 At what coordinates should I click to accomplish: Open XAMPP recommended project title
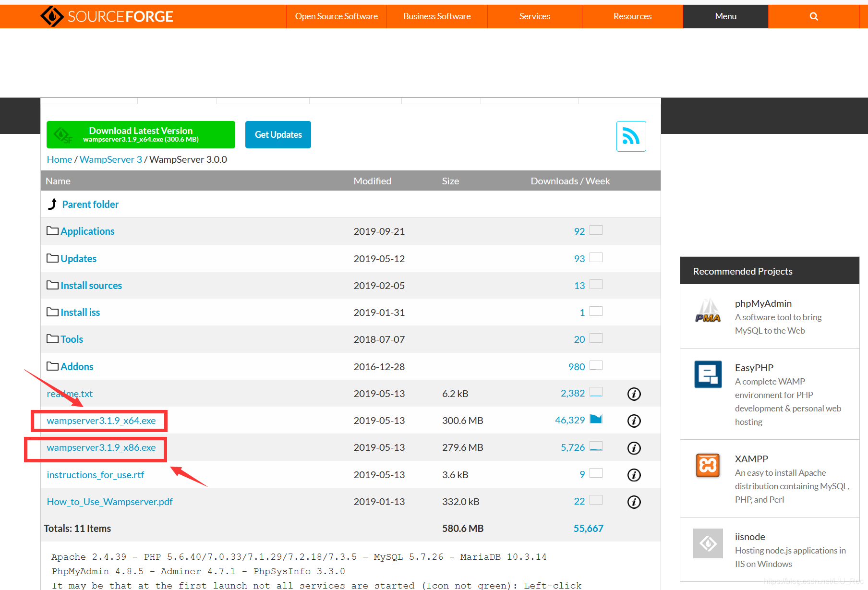pyautogui.click(x=751, y=459)
